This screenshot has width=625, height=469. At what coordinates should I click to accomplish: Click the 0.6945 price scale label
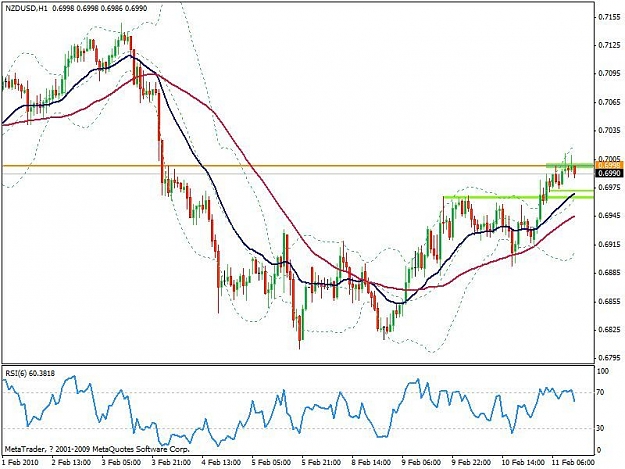pyautogui.click(x=610, y=216)
